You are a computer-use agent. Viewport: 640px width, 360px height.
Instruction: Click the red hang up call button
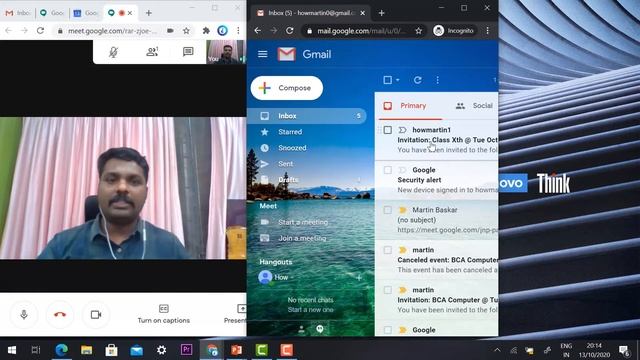[60, 314]
